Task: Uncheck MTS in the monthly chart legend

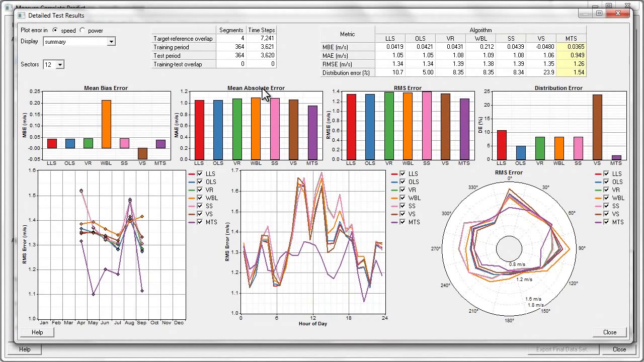Action: [200, 222]
